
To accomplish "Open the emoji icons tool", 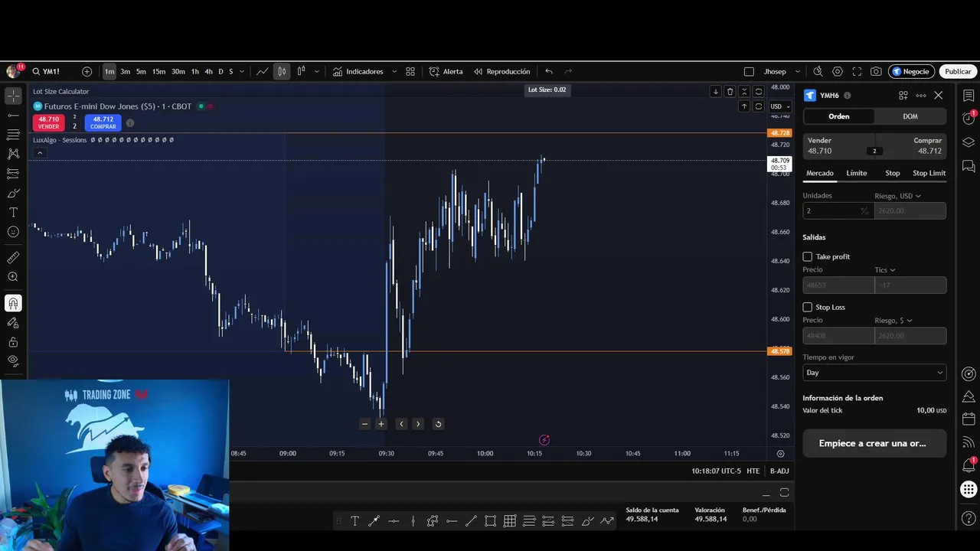I will tap(13, 232).
